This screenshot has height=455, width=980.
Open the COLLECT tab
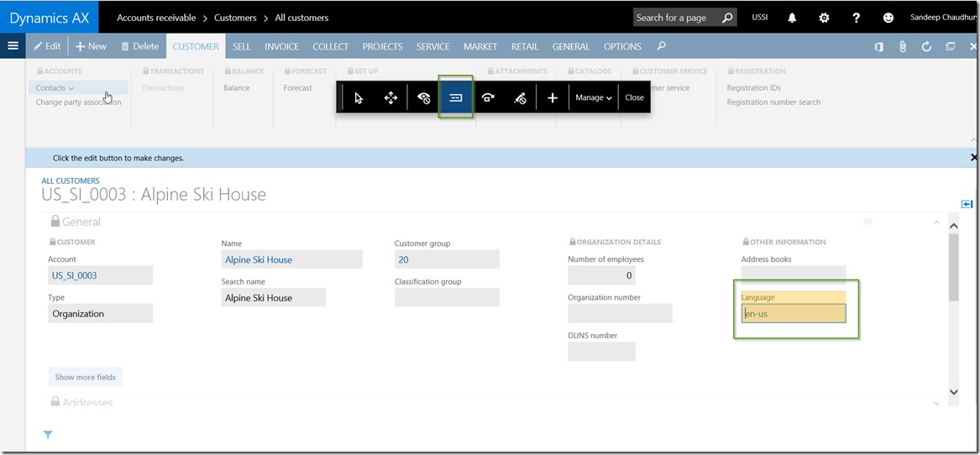click(330, 47)
